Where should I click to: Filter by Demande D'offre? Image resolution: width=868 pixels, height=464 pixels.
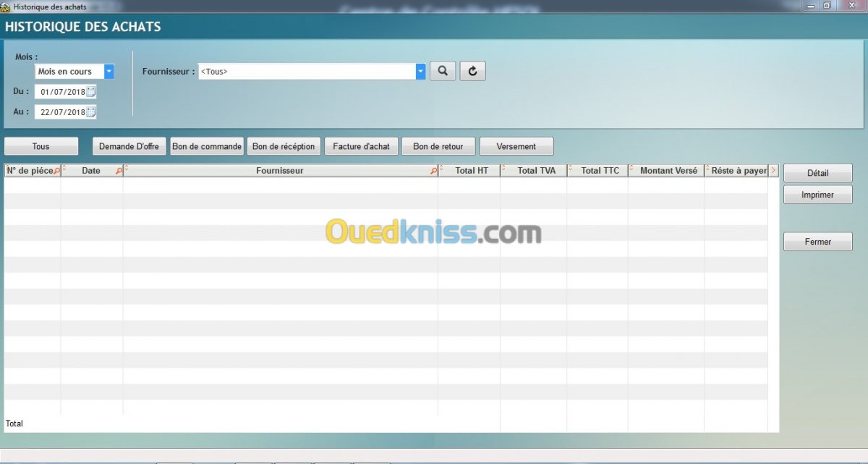(129, 146)
